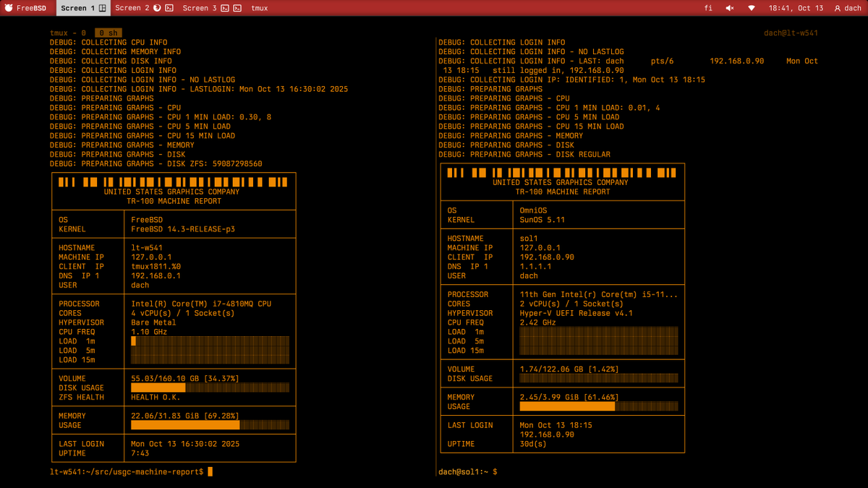Click the browser icon next to Screen 2
Image resolution: width=868 pixels, height=488 pixels.
(x=157, y=8)
